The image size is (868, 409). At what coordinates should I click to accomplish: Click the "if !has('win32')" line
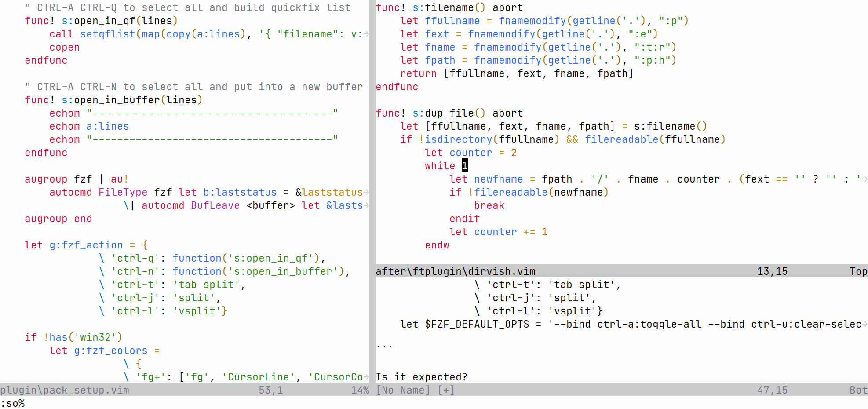(73, 337)
